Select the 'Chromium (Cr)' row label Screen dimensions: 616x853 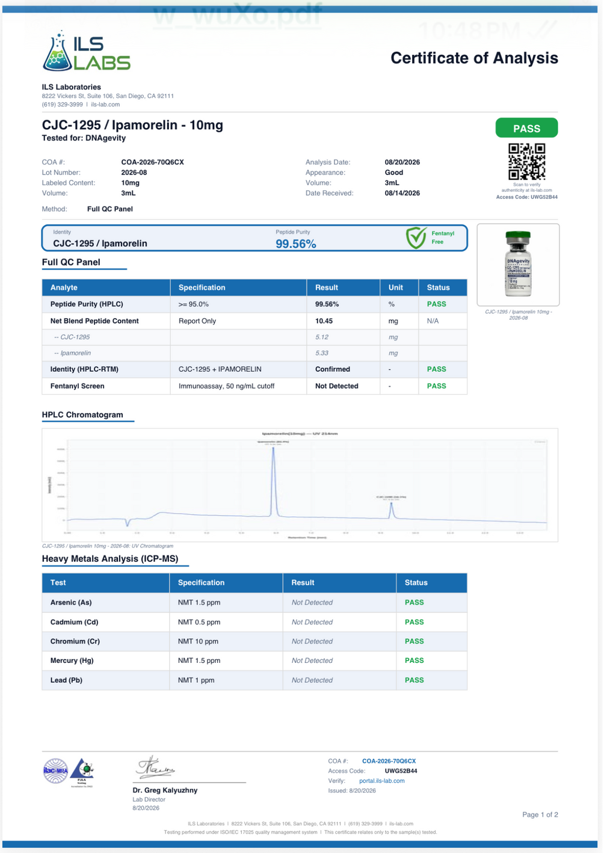(75, 641)
